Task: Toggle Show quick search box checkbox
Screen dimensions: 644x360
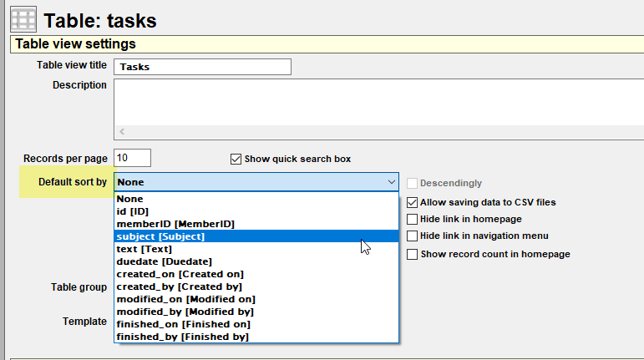Action: point(236,159)
